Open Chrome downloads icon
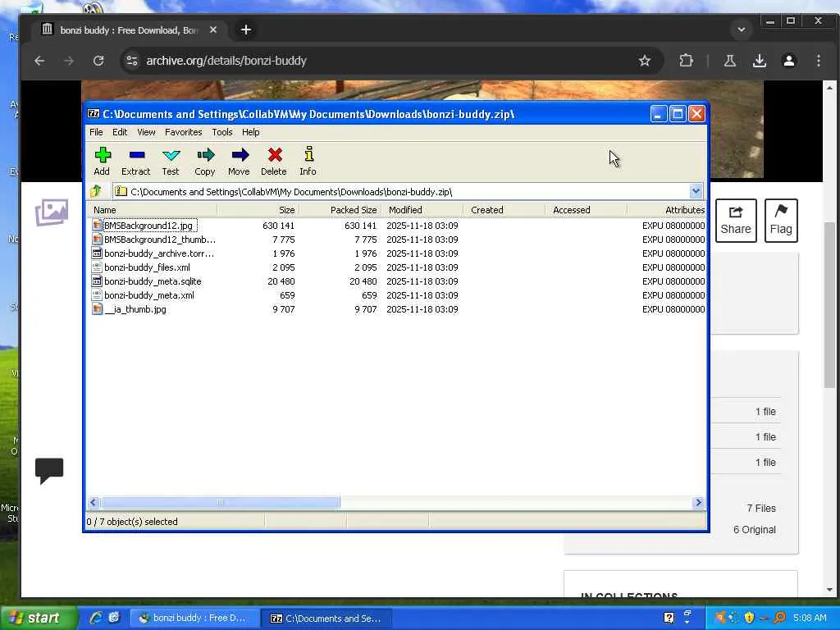 759,61
